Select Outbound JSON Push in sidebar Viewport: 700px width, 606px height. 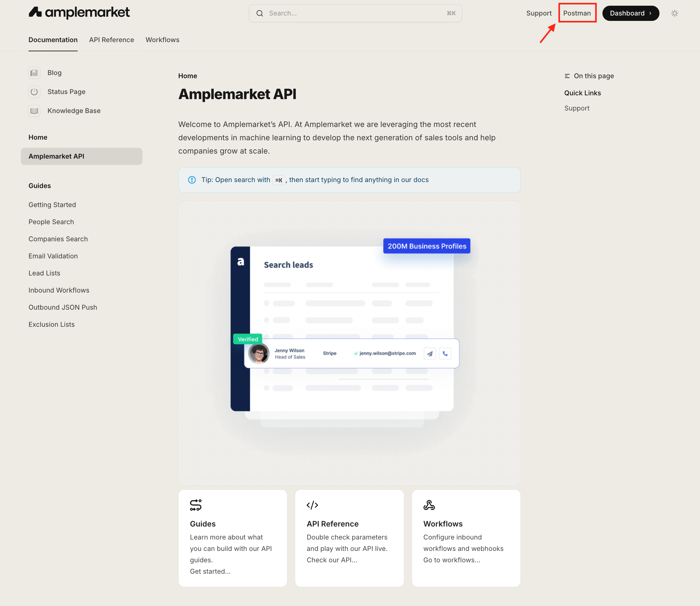[x=63, y=307]
